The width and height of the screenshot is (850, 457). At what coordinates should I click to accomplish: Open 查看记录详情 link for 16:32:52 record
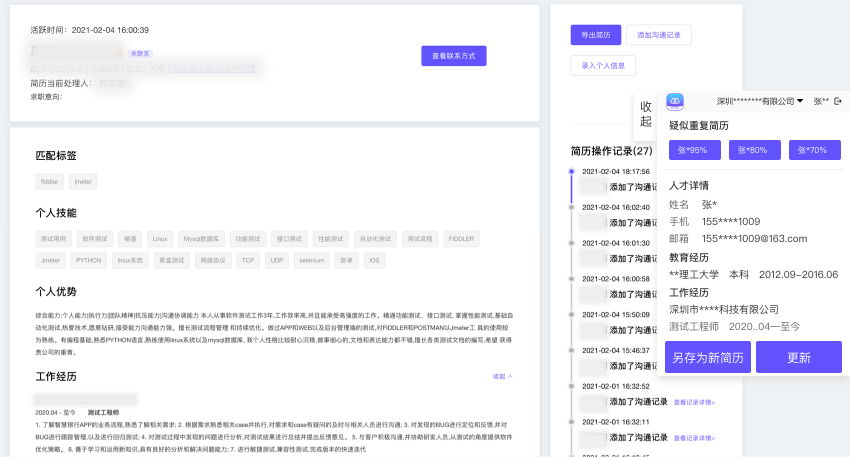pyautogui.click(x=694, y=402)
